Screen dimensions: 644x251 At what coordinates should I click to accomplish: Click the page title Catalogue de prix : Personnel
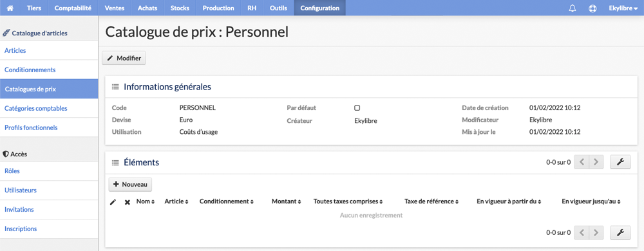pyautogui.click(x=196, y=32)
